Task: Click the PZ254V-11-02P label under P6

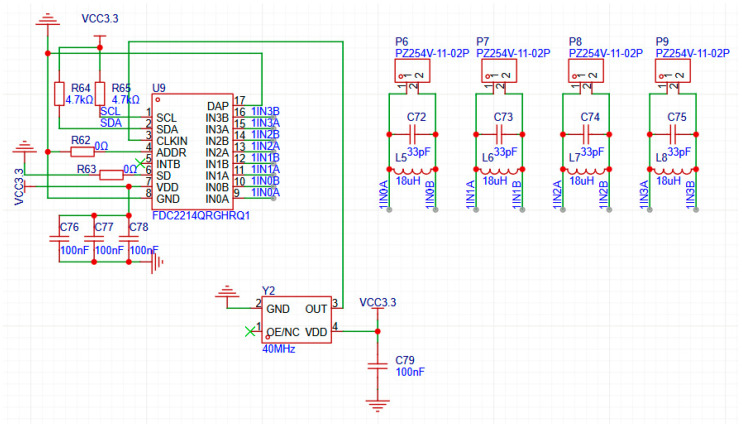Action: (432, 54)
